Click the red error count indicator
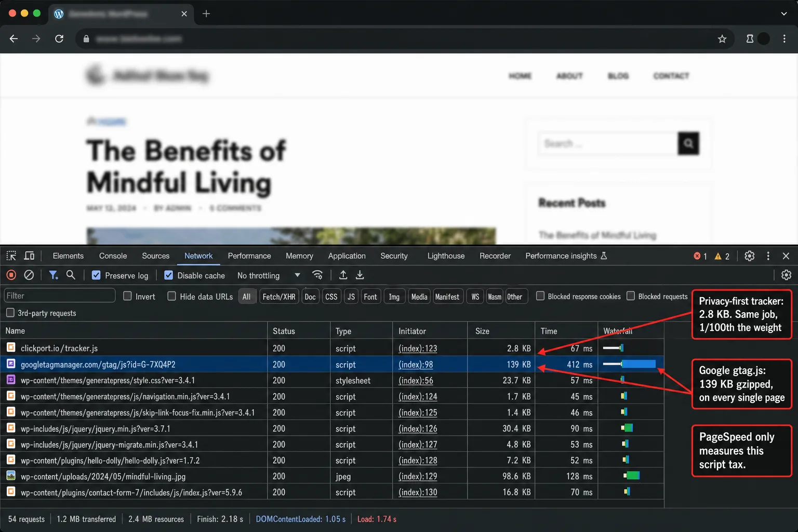The image size is (798, 532). 700,256
